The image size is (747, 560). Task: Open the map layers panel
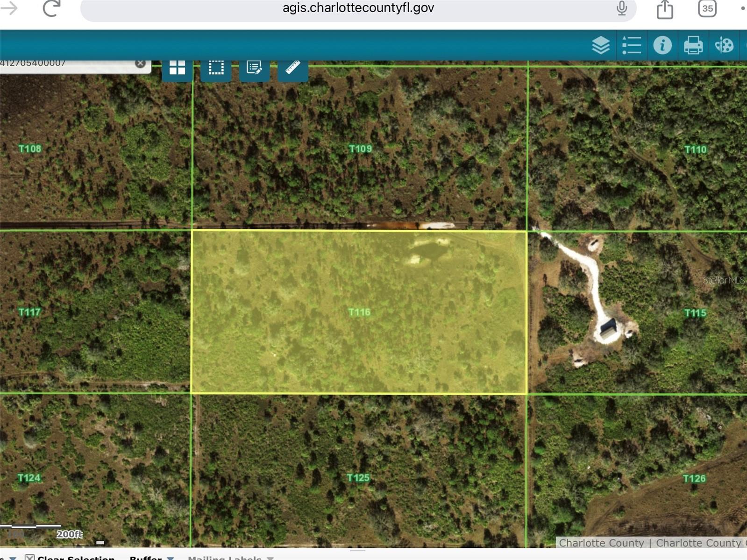click(x=600, y=45)
